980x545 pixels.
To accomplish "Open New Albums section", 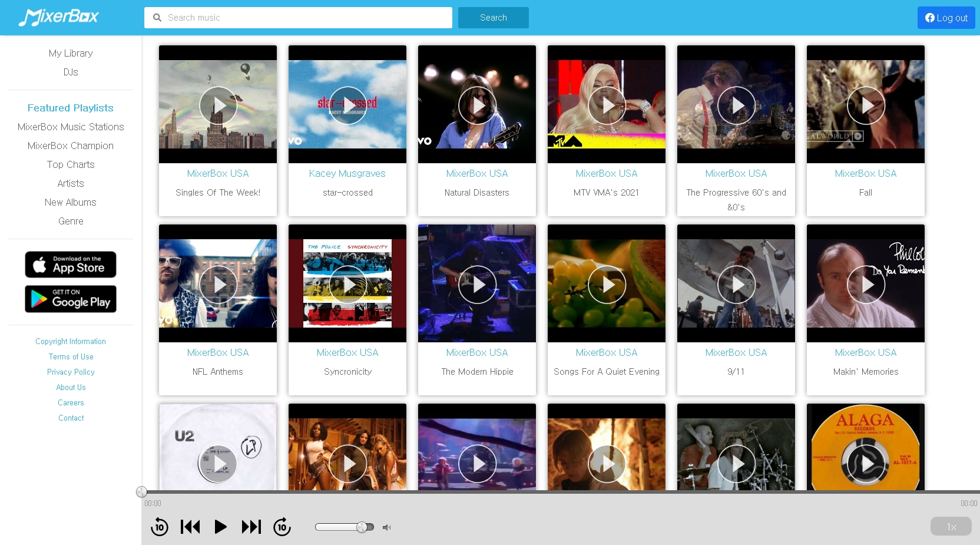I will click(71, 202).
